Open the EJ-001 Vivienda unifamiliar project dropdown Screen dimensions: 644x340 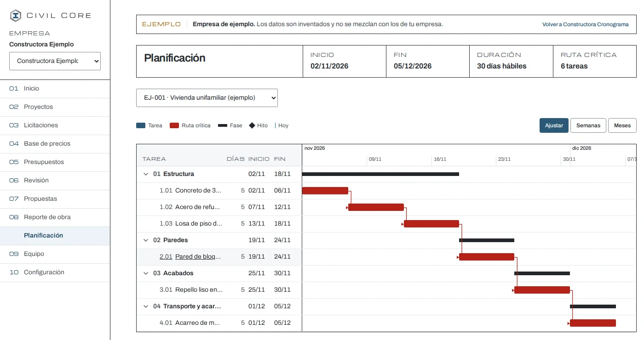(207, 98)
